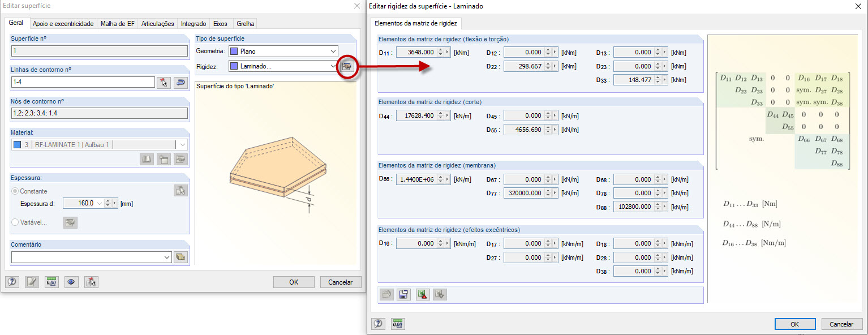Pick boundary lines graphically with the select icon

pyautogui.click(x=163, y=81)
